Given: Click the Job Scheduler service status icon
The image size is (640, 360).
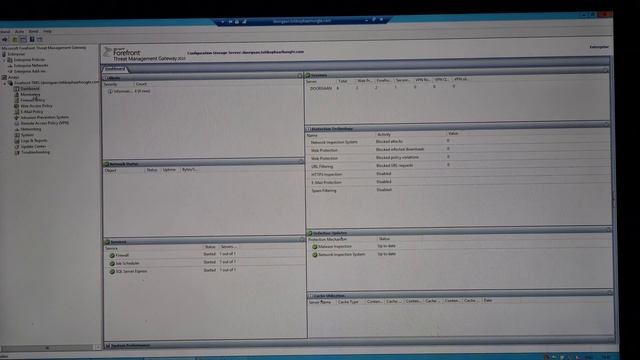Looking at the screenshot, I should click(x=112, y=264).
